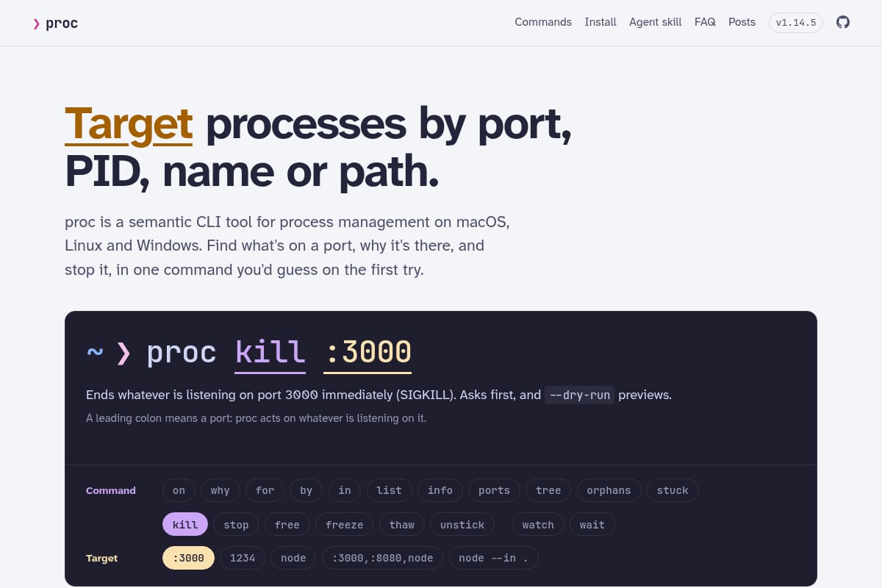
Task: Click the pink prompt chevron in the terminal
Action: pyautogui.click(x=123, y=353)
